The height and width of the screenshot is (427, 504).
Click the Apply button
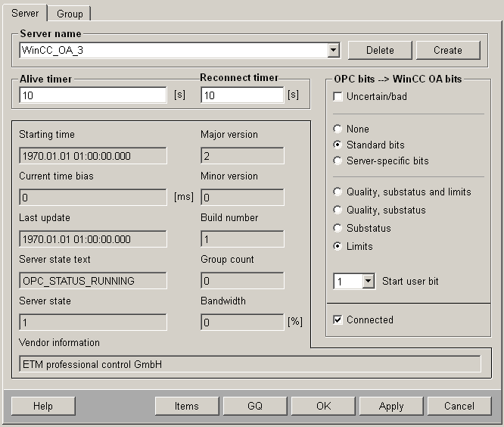click(x=391, y=406)
